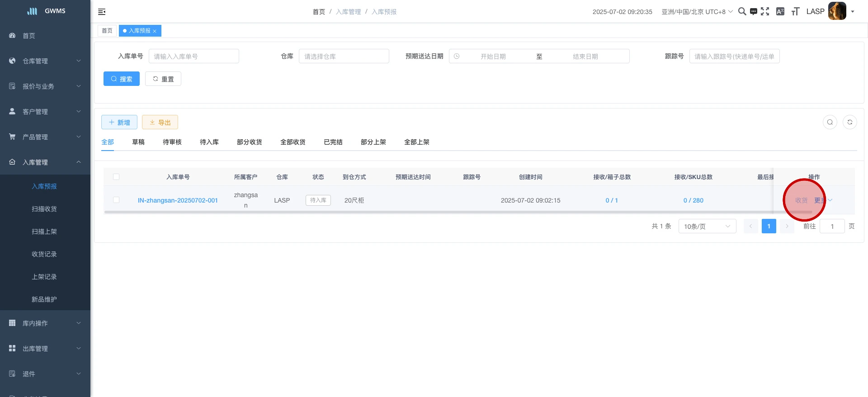
Task: Open order link IN-zhangsan-20250702-001
Action: [178, 200]
